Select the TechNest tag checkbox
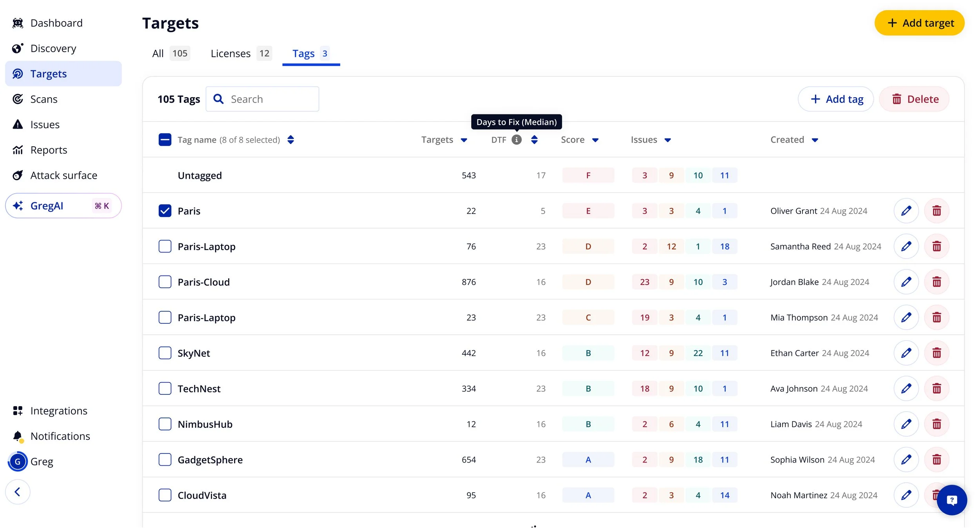The height and width of the screenshot is (528, 980). [165, 388]
